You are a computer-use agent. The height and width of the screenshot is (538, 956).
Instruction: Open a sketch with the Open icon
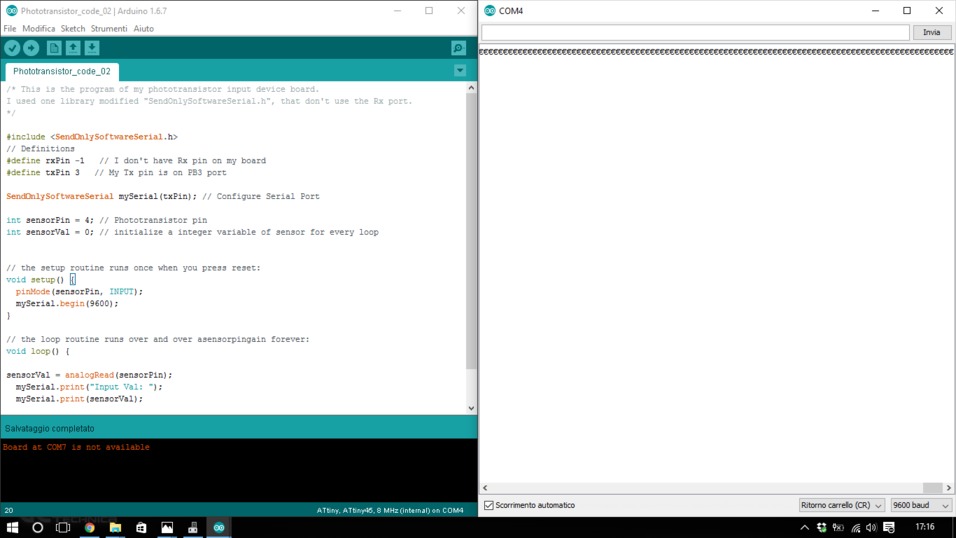click(73, 48)
